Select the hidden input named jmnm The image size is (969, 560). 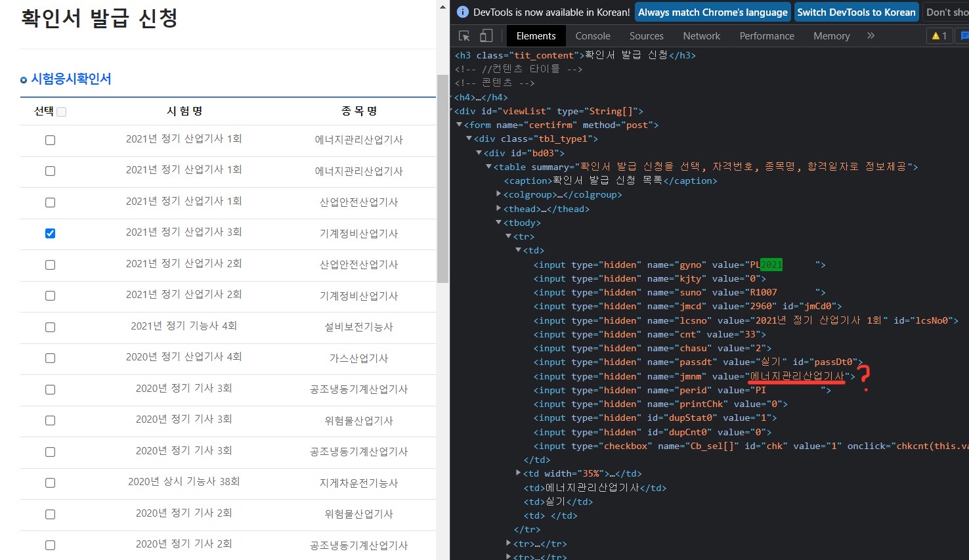pyautogui.click(x=695, y=376)
